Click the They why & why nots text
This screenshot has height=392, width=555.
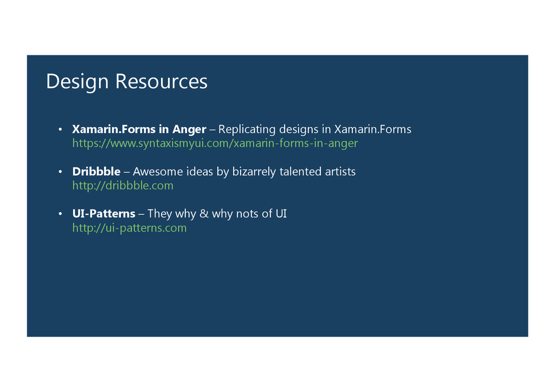217,214
